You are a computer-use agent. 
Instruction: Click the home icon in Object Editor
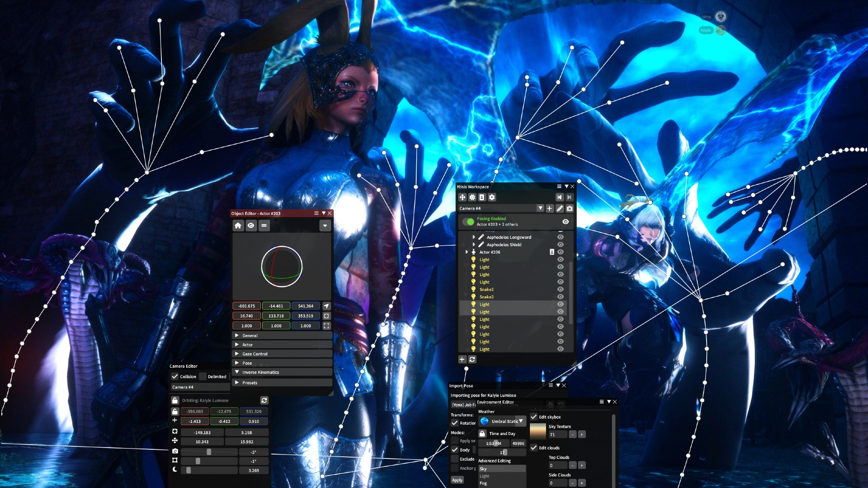click(238, 225)
